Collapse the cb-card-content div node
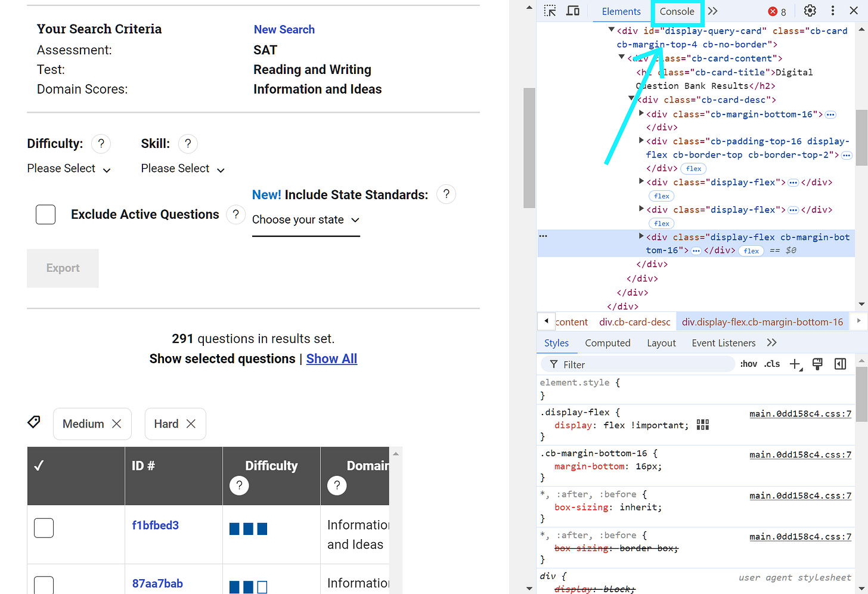 click(622, 57)
